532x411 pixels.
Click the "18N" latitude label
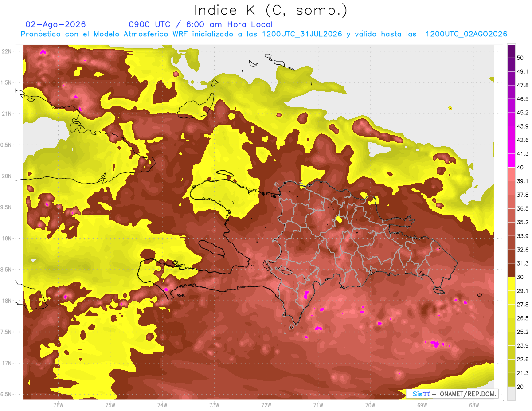coord(7,301)
